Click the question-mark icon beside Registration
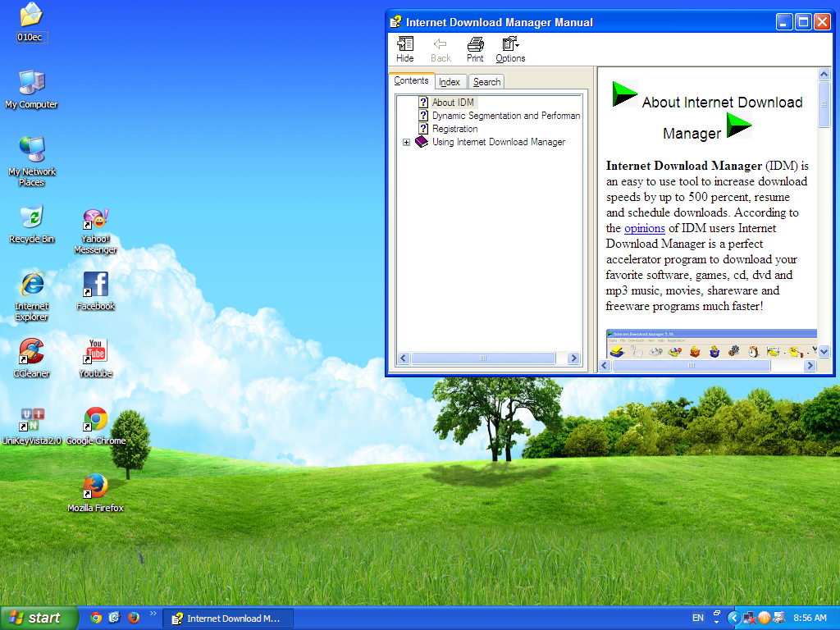The height and width of the screenshot is (630, 840). pos(423,129)
